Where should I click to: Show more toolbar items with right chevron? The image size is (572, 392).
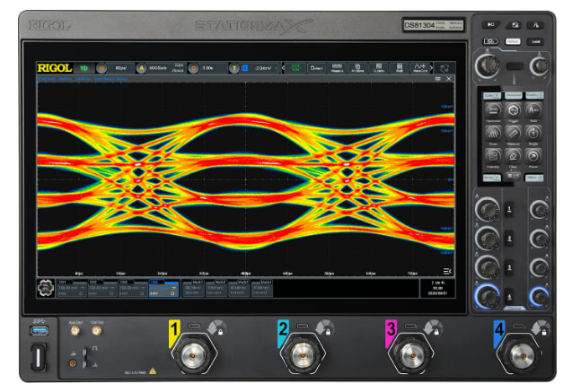[x=432, y=68]
